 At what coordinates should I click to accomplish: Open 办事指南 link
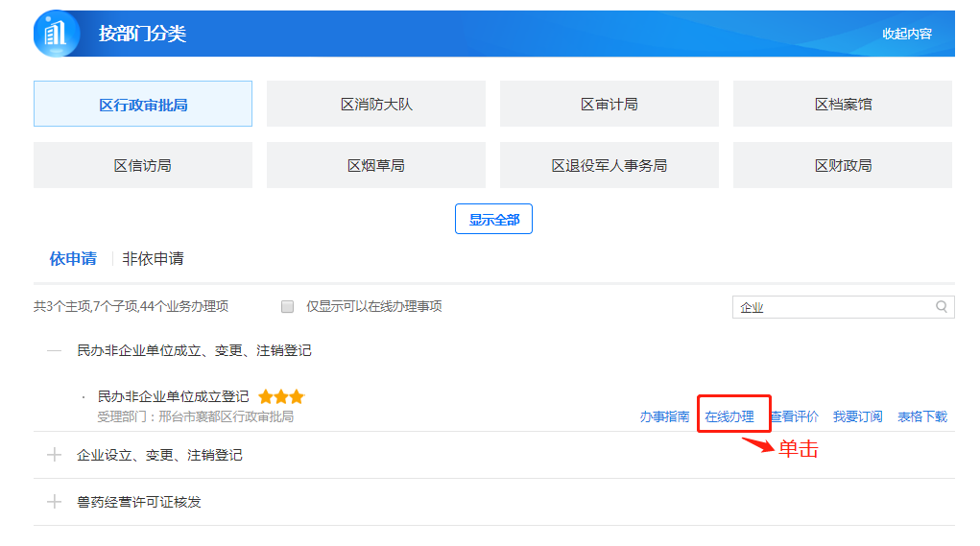[x=664, y=416]
